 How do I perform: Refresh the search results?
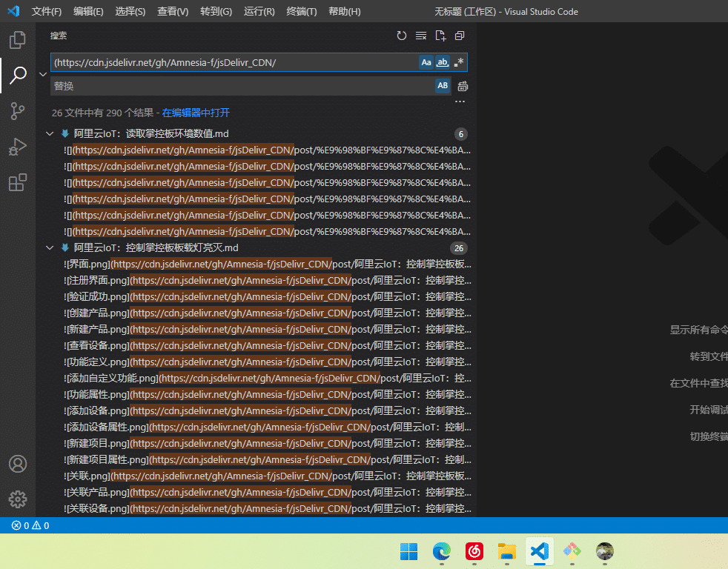click(402, 36)
